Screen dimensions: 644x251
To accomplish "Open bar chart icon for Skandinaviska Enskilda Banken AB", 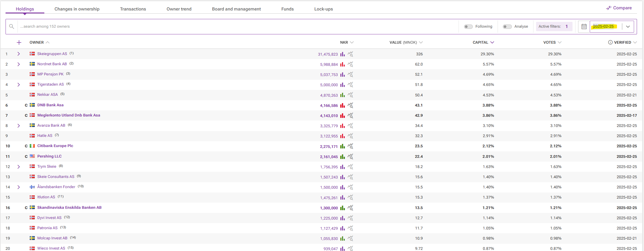I will [x=342, y=208].
